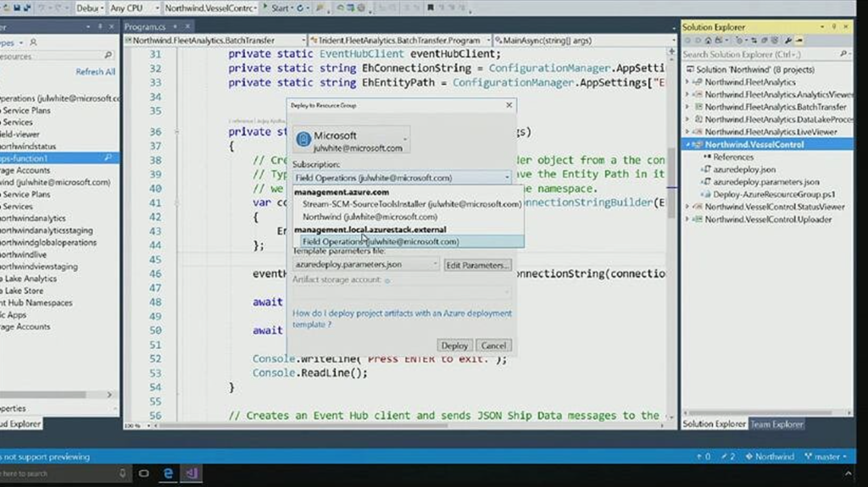Switch to the Team Explorer tab

point(776,423)
